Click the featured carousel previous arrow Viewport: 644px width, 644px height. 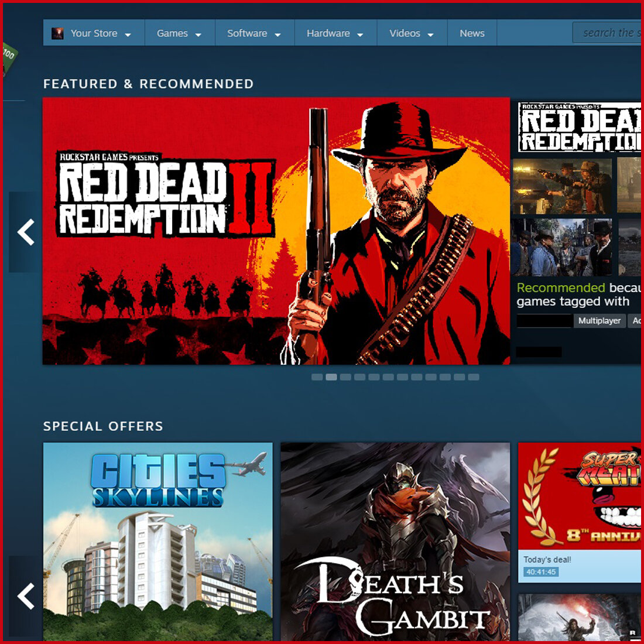coord(25,232)
